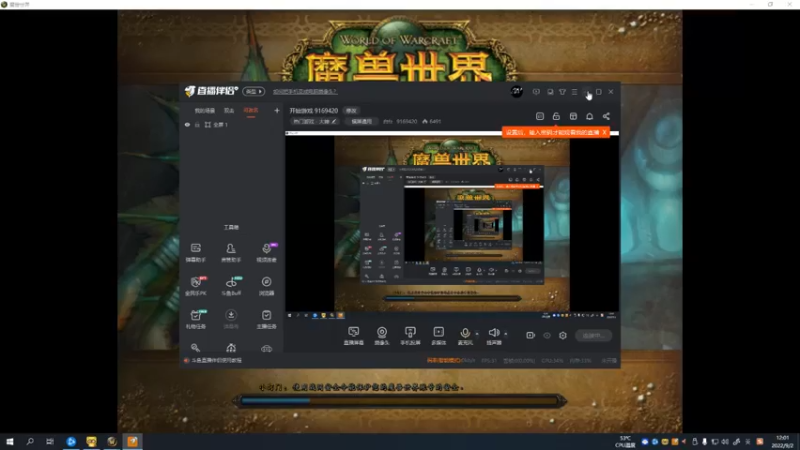Open the user avatar in the stream companion title bar
The image size is (800, 450).
(516, 92)
